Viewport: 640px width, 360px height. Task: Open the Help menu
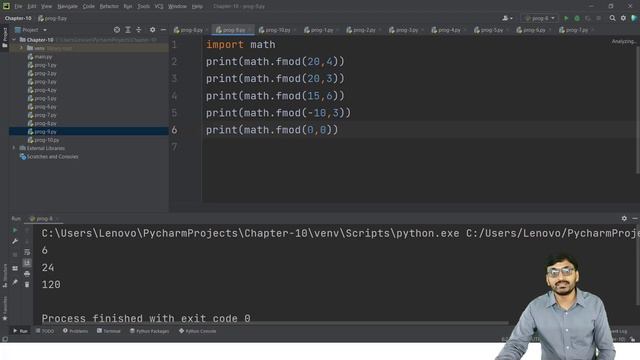(x=197, y=7)
